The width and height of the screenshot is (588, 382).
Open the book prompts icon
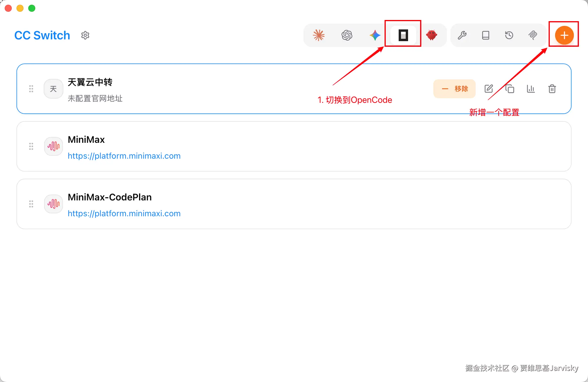486,35
